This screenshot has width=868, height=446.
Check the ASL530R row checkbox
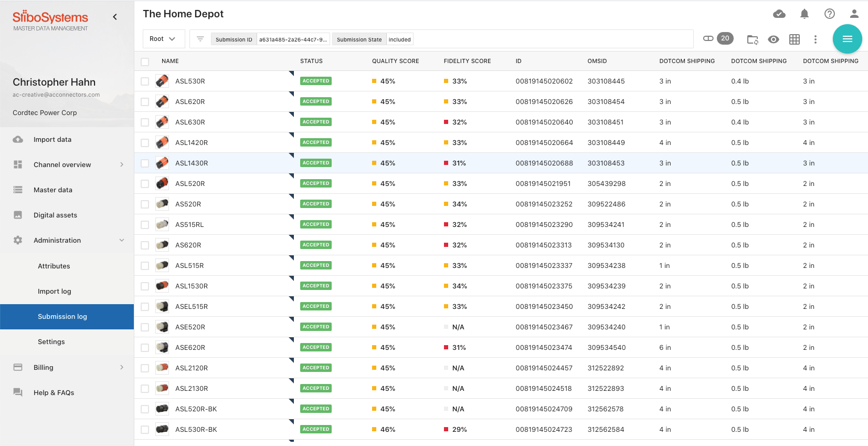(145, 81)
